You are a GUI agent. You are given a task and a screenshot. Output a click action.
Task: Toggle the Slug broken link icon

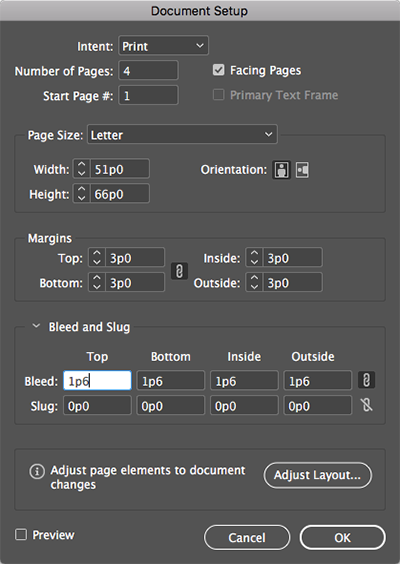366,405
